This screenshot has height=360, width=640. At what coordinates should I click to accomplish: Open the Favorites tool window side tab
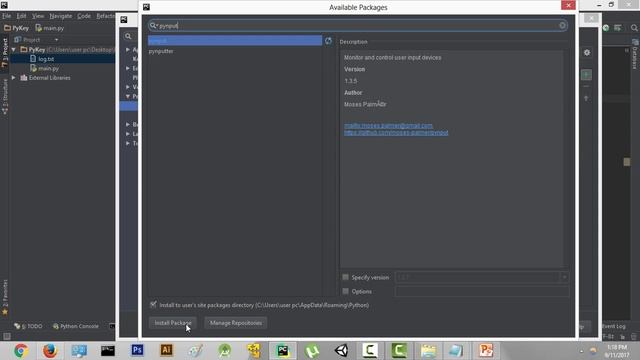pos(5,298)
